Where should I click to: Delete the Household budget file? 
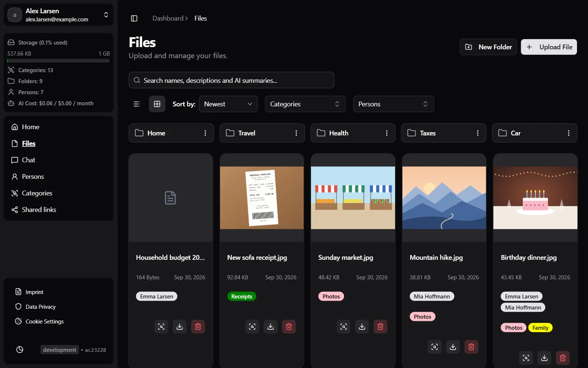[x=198, y=326]
